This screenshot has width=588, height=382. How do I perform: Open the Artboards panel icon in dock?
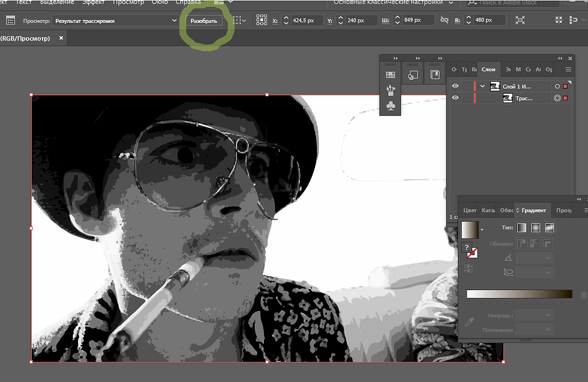coord(413,75)
